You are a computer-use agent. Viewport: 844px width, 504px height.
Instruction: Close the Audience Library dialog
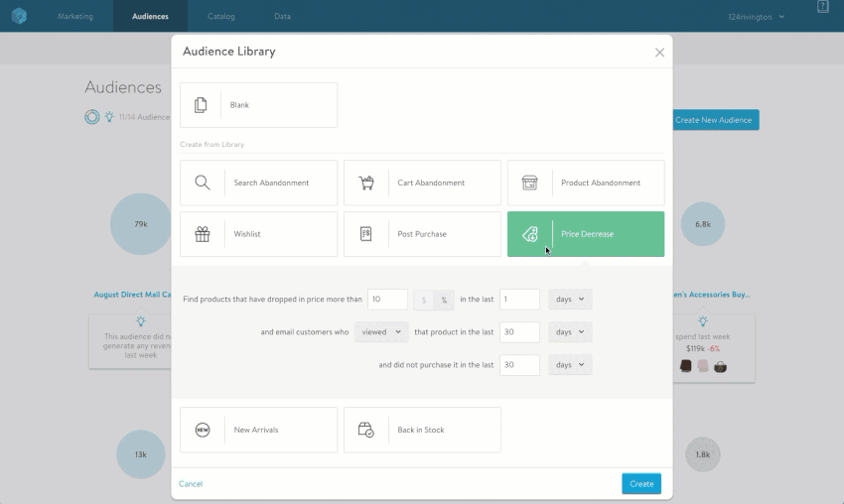(x=659, y=53)
